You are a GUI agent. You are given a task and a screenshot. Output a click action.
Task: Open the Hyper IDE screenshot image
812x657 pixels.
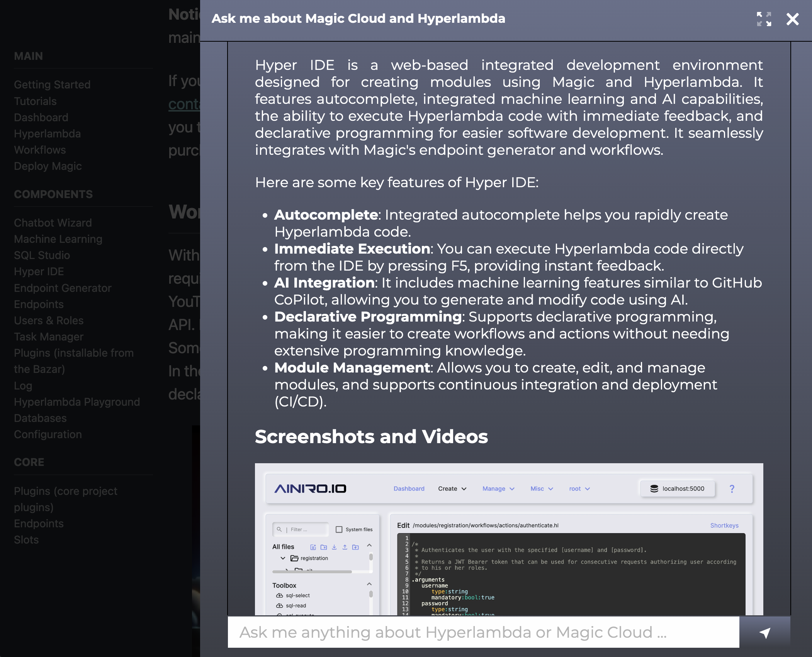(x=509, y=539)
